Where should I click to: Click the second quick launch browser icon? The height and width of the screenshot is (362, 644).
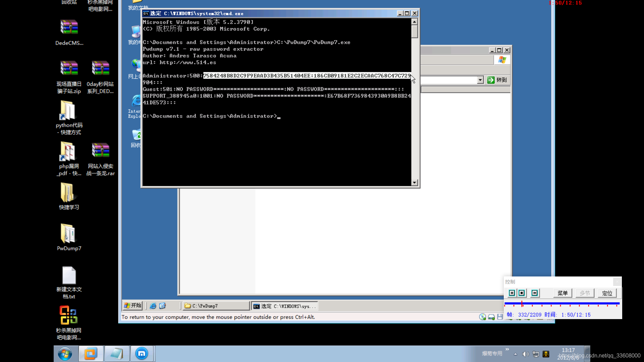click(163, 306)
